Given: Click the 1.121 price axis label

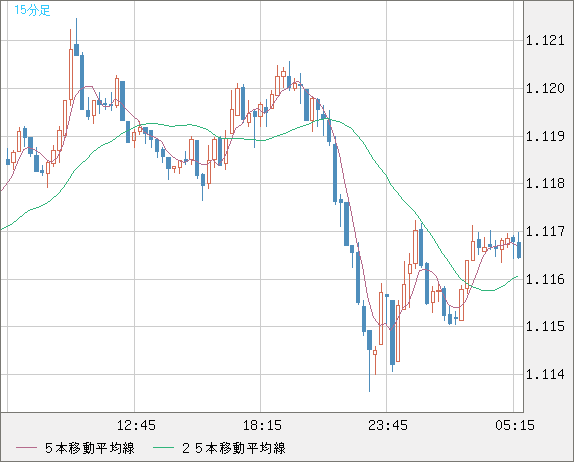Looking at the screenshot, I should [545, 40].
